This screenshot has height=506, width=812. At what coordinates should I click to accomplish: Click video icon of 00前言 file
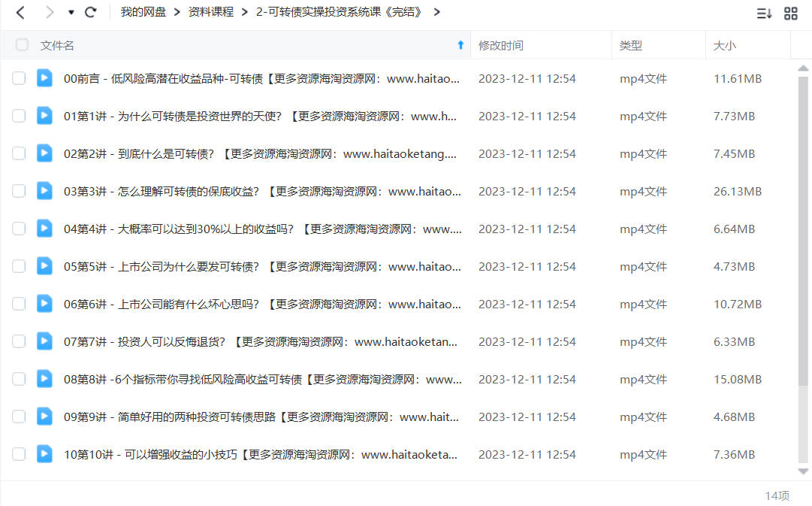(44, 77)
